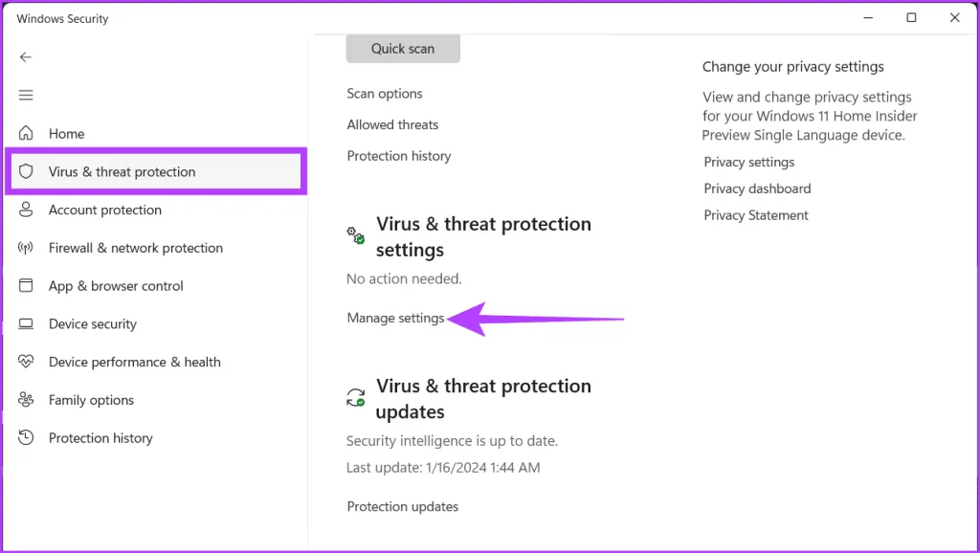Click the Account protection person icon
This screenshot has width=980, height=553.
[x=27, y=210]
